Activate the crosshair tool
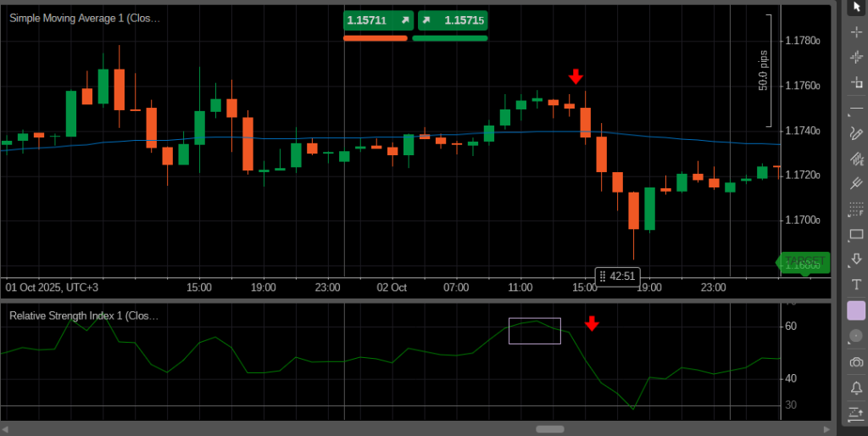Screen dimensions: 868x436 (856, 32)
